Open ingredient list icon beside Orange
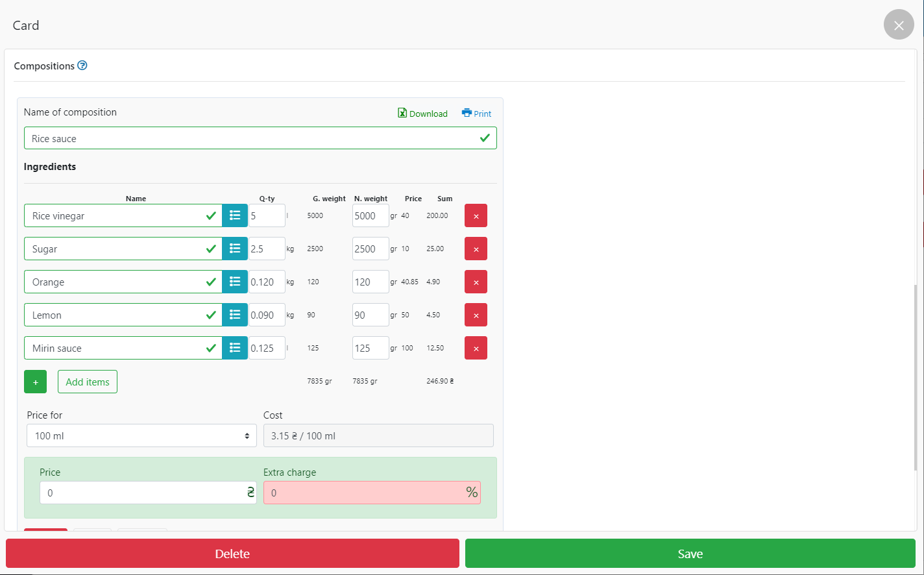The image size is (924, 575). coord(235,282)
